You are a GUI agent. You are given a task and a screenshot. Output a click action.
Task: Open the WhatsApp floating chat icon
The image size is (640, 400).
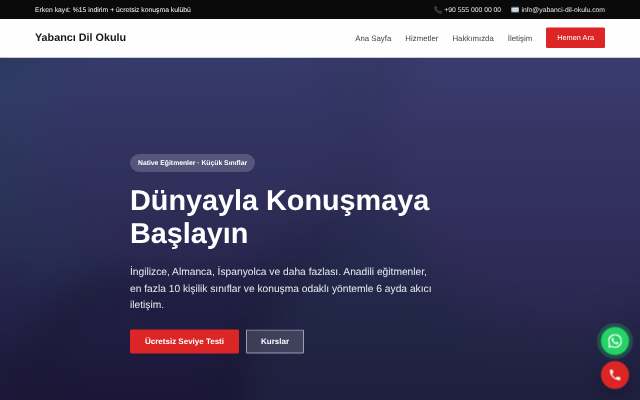615,341
